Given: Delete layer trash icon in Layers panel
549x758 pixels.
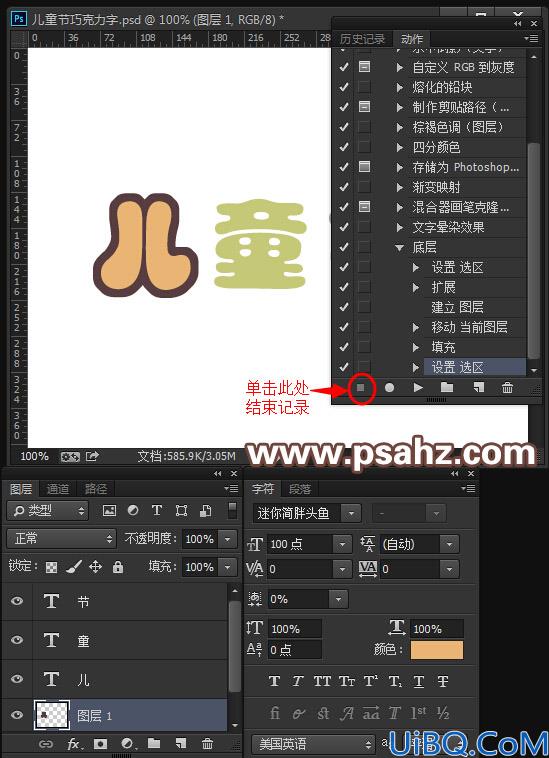Looking at the screenshot, I should pos(207,743).
